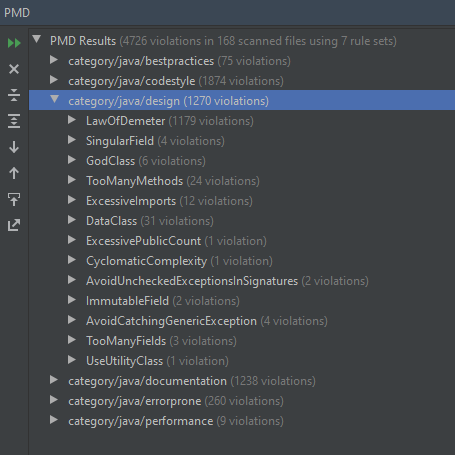Click the autoscroll to source icon

pos(14,199)
